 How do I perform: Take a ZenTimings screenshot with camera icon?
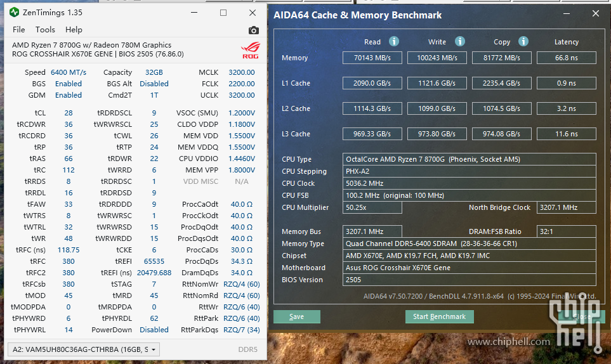253,30
